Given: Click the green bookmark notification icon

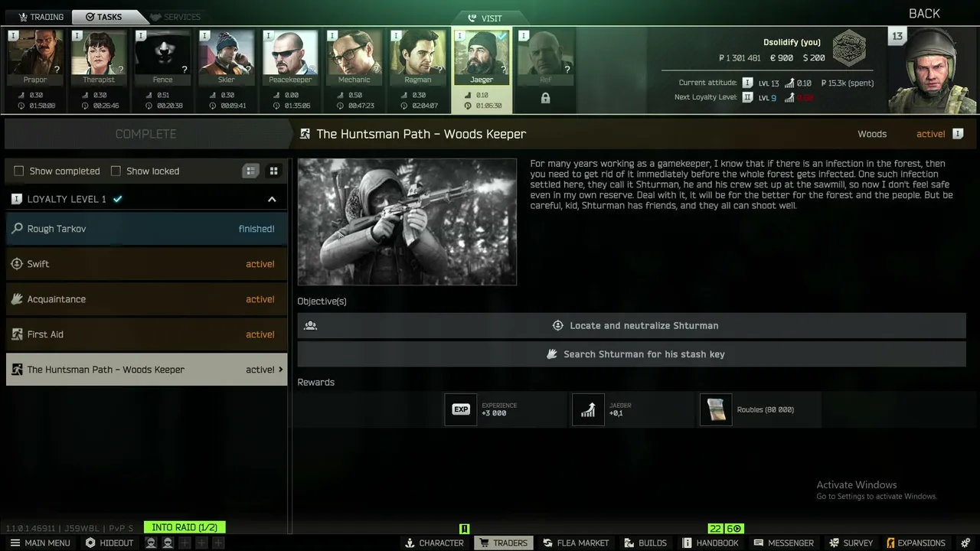Looking at the screenshot, I should pyautogui.click(x=464, y=529).
